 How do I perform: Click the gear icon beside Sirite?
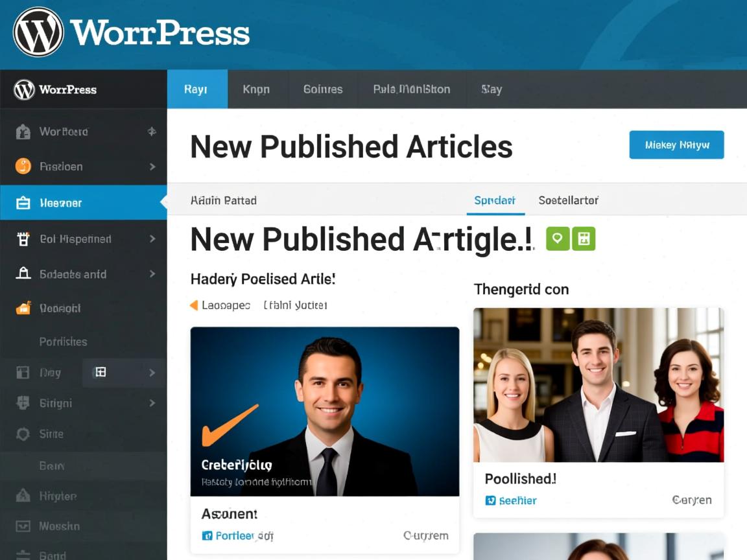pyautogui.click(x=23, y=434)
